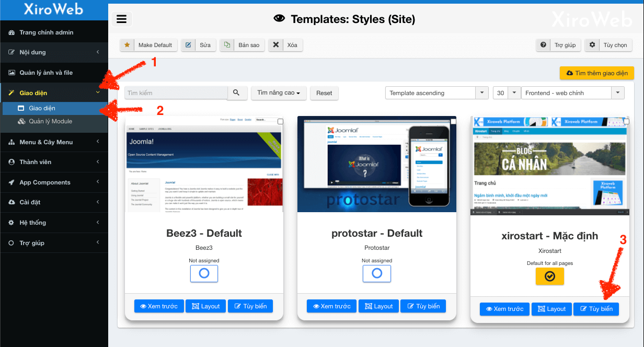
Task: Click the magnifier search button
Action: [x=236, y=92]
